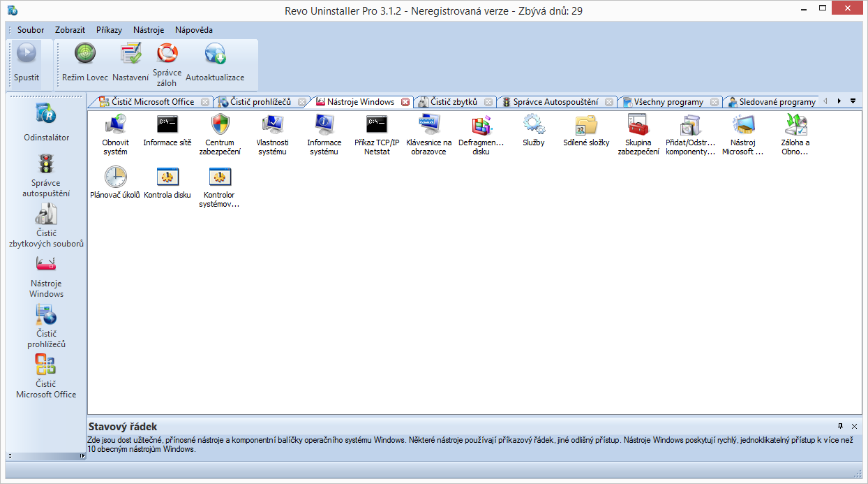Launch Informace sítě tool
Viewport: 868px width, 484px height.
point(167,131)
